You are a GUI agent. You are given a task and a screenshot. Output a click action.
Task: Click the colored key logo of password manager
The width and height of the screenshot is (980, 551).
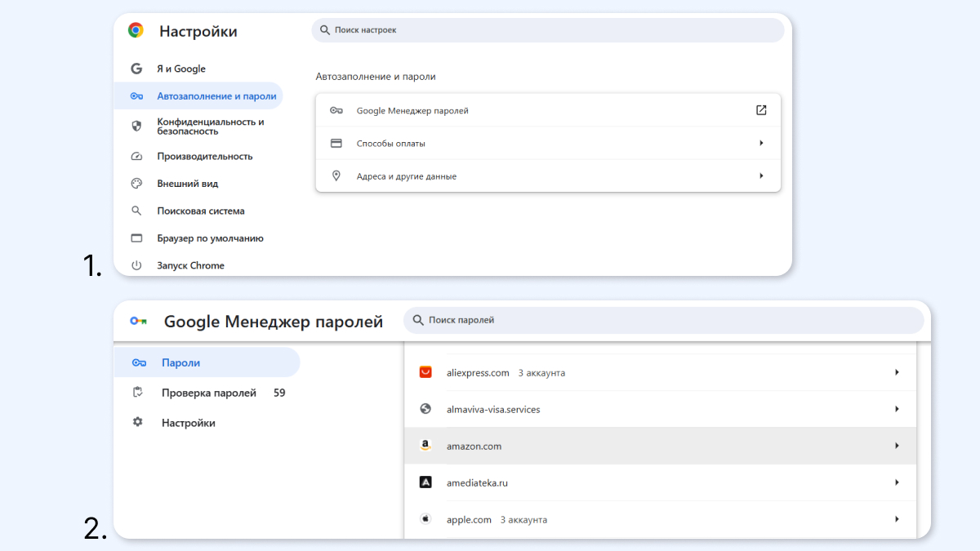[138, 321]
